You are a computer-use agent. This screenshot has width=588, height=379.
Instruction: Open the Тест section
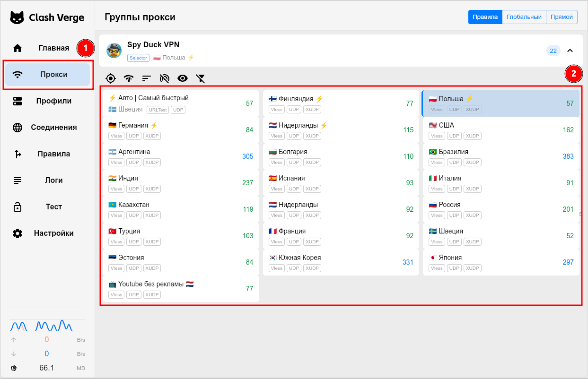pos(53,207)
